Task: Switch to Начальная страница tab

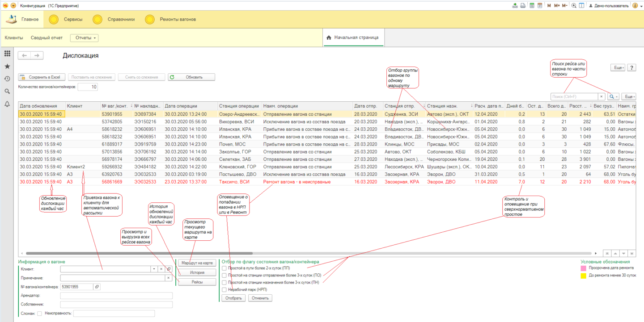Action: (x=353, y=38)
